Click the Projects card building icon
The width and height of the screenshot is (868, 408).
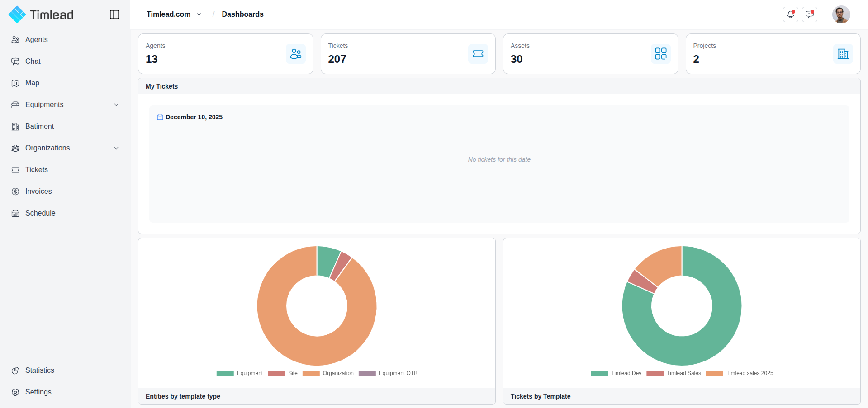tap(843, 54)
